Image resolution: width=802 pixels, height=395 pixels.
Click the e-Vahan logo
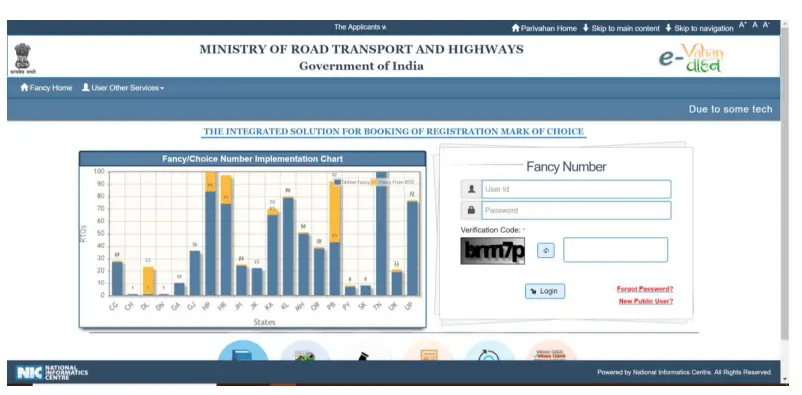[x=692, y=58]
